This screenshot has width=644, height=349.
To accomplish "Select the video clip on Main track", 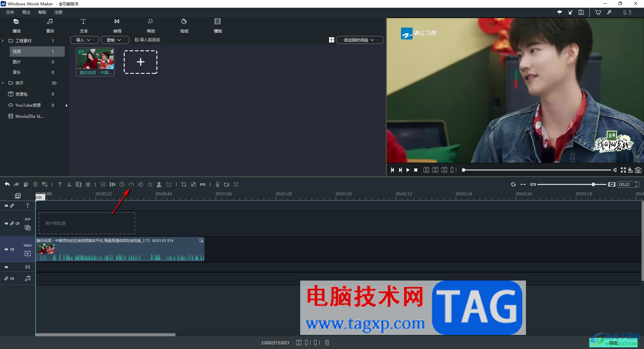I will coord(120,249).
